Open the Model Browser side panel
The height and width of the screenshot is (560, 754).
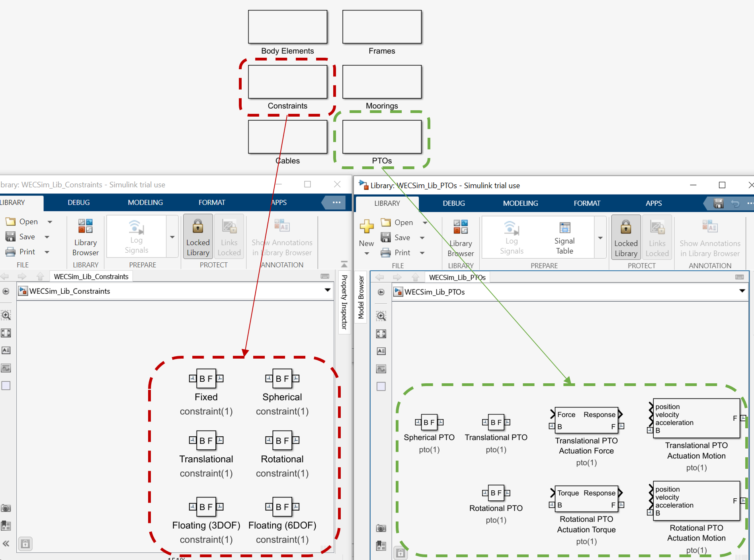pyautogui.click(x=361, y=298)
